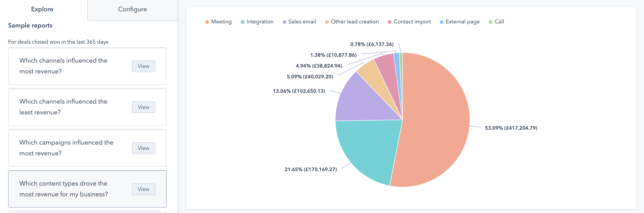View the 'Which content types drove the most revenue' report
644x213 pixels.
pos(143,189)
